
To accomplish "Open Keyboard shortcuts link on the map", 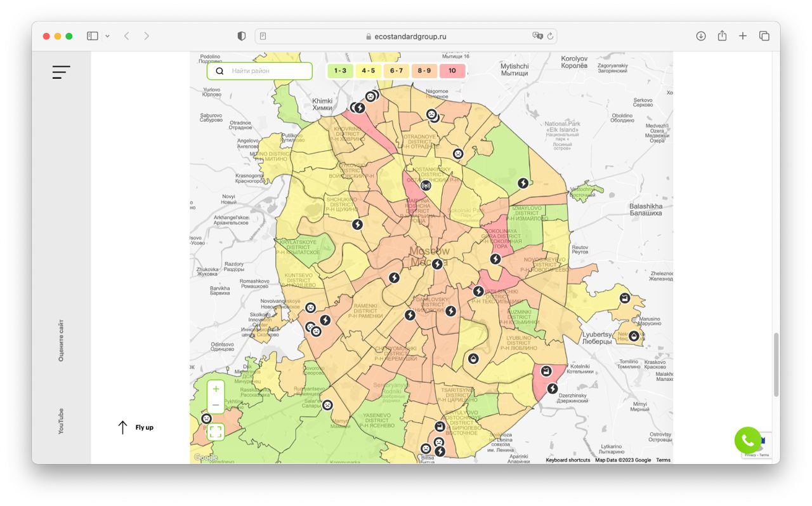I will [568, 460].
